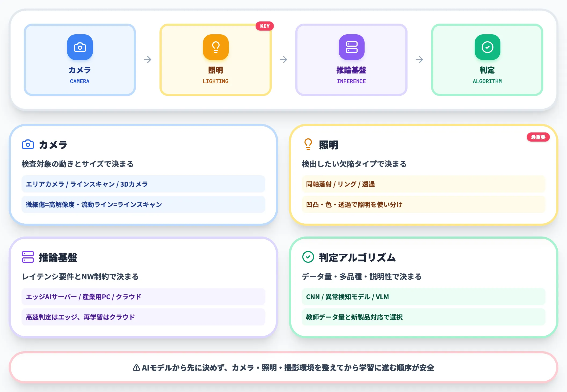This screenshot has width=567, height=392.
Task: Click the camera outline icon beside カメラ heading
Action: [x=28, y=145]
